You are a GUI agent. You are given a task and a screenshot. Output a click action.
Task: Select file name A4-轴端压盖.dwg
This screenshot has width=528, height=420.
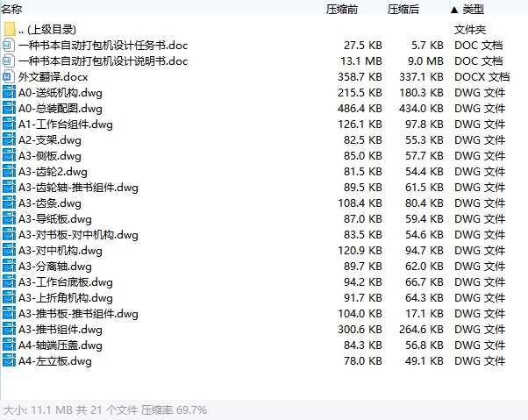click(61, 345)
